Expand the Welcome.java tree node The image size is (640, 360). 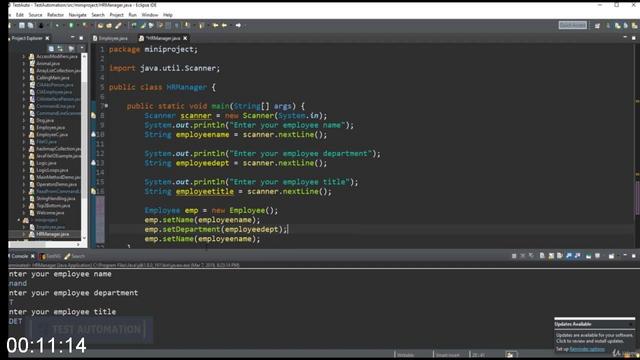[x=24, y=213]
